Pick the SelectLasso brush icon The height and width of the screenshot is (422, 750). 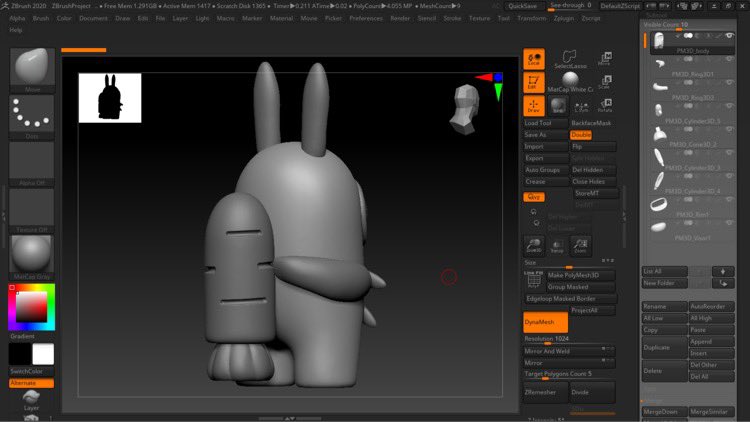pos(569,59)
